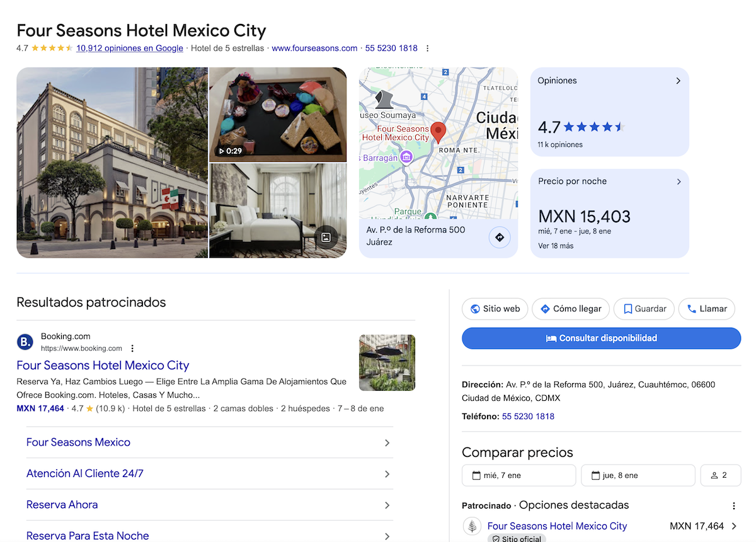Click the Guardar button
The image size is (756, 542).
pyautogui.click(x=644, y=309)
